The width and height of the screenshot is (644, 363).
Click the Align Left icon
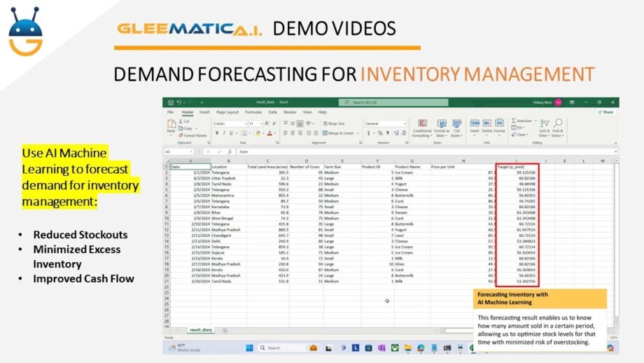pos(286,133)
